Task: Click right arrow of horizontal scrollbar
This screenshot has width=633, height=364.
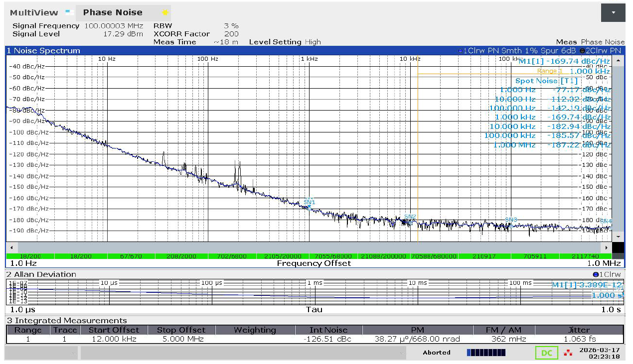Action: point(607,247)
